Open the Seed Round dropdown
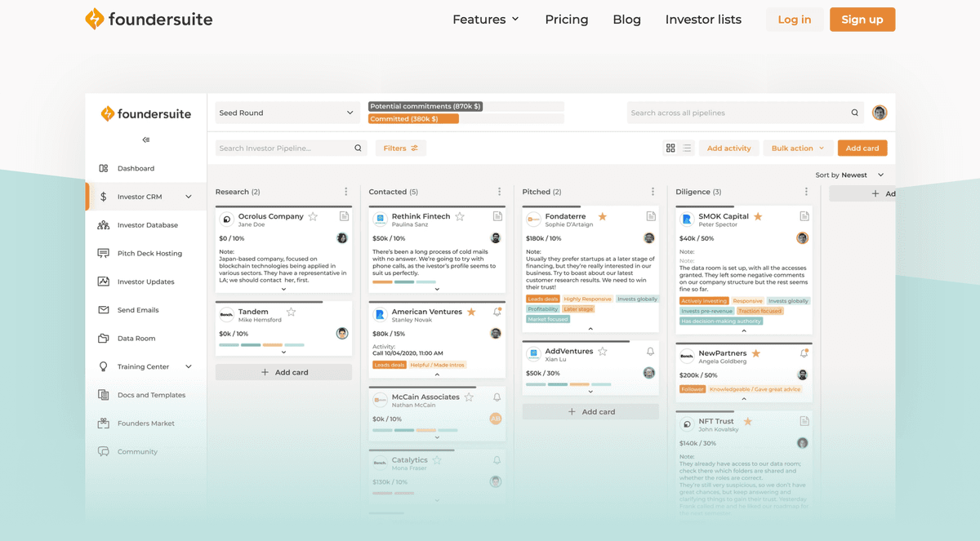The width and height of the screenshot is (980, 541). click(287, 113)
